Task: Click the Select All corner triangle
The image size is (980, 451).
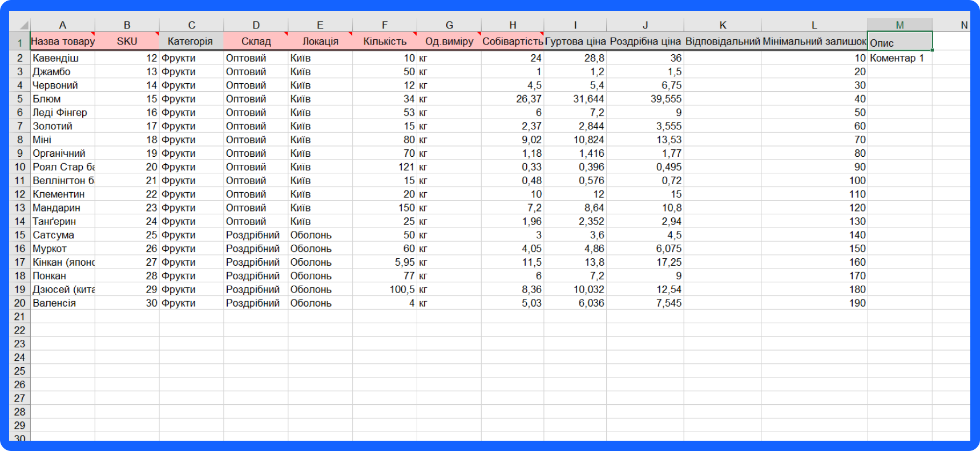Action: [23, 25]
